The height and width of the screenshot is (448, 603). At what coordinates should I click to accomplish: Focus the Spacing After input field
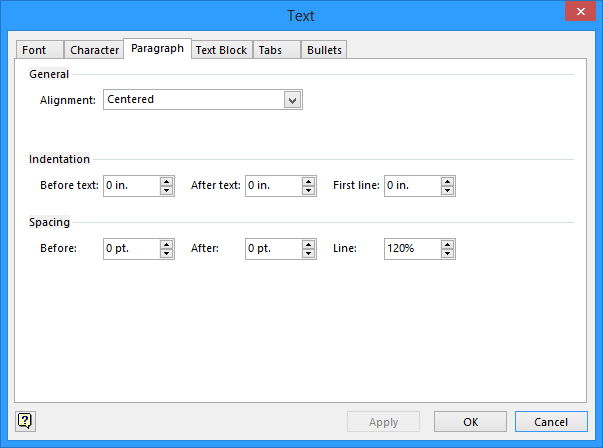click(272, 249)
